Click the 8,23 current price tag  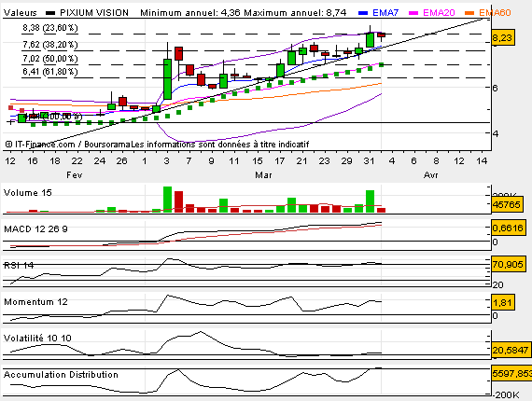tap(503, 37)
